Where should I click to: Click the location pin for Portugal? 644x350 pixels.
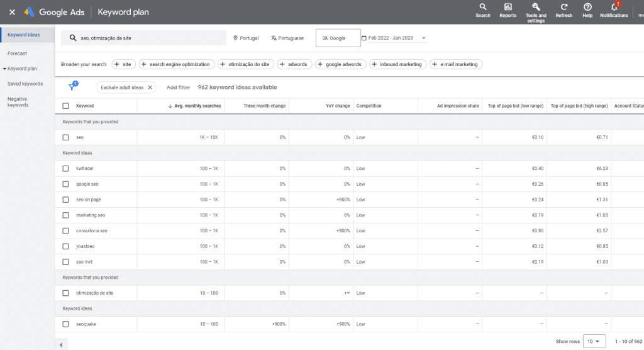pos(235,38)
